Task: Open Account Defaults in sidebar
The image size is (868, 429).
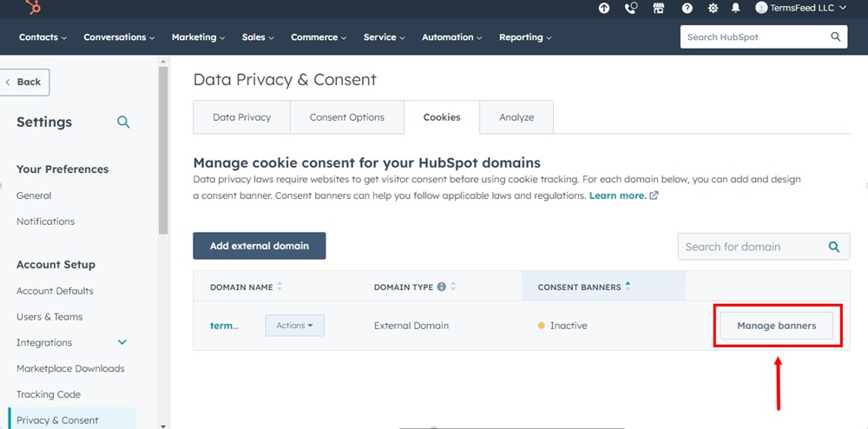Action: coord(55,291)
